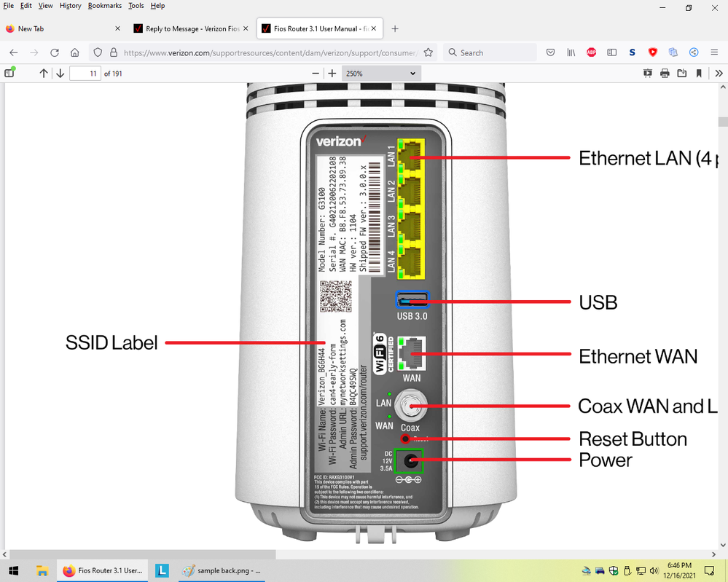
Task: Click the scroll right arrow
Action: click(x=714, y=554)
